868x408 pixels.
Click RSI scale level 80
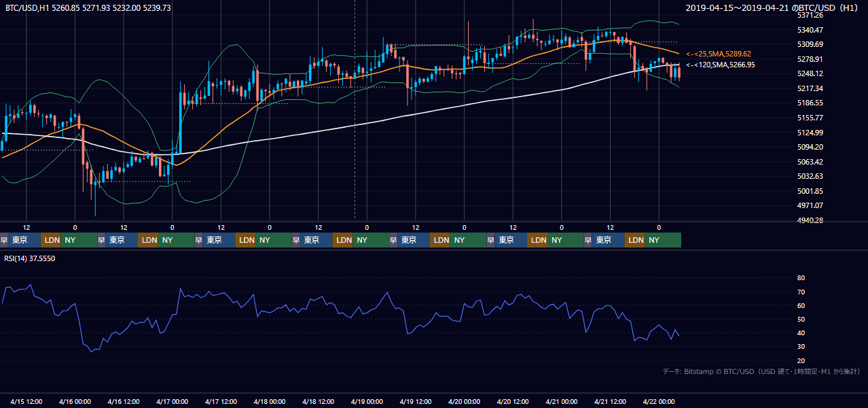tap(801, 278)
